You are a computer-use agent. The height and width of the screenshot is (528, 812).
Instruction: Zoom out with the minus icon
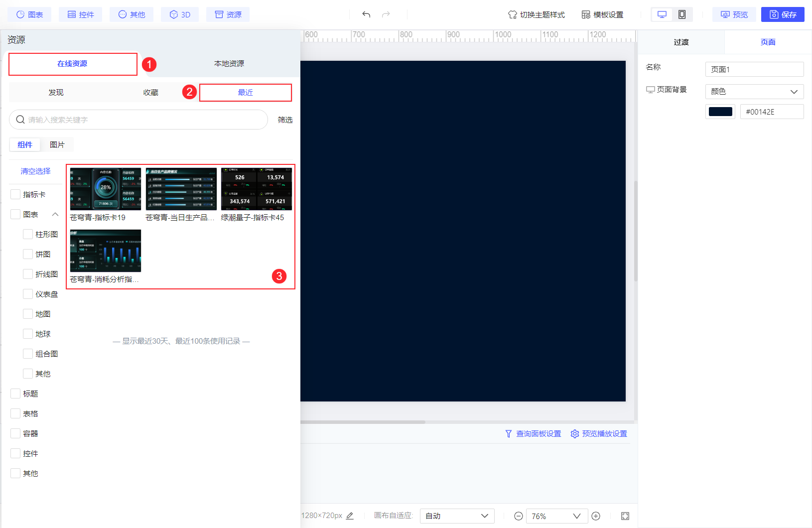click(518, 516)
